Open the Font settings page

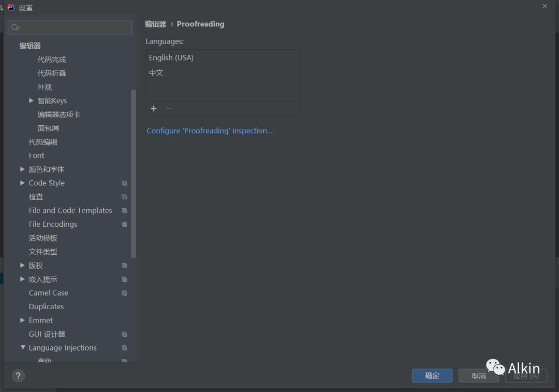36,155
